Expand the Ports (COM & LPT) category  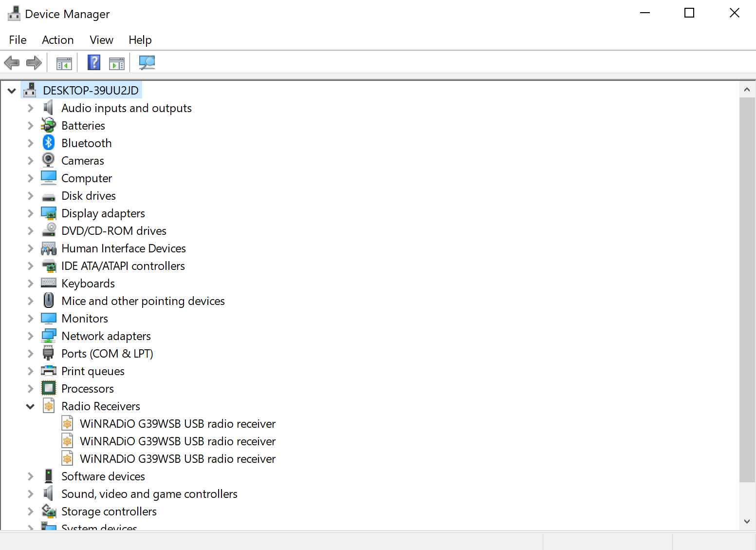[30, 354]
